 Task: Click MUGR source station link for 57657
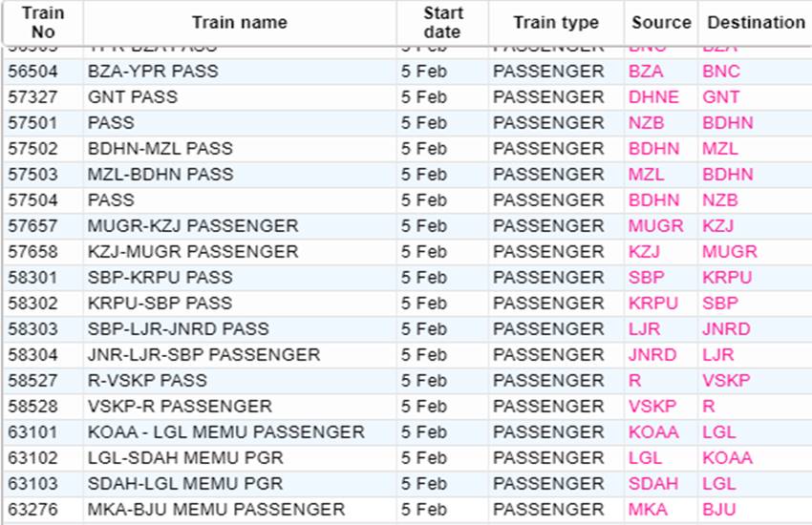tap(655, 226)
